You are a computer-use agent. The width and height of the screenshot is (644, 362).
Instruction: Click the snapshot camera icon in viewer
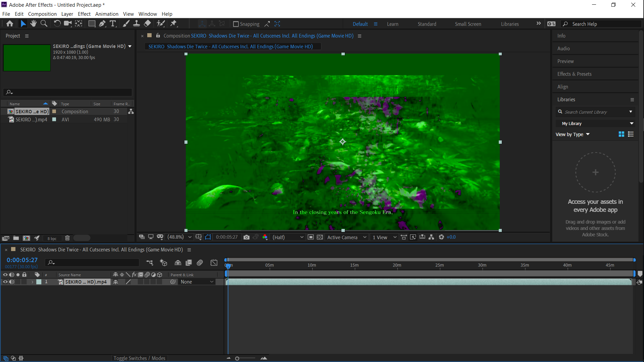pos(247,237)
